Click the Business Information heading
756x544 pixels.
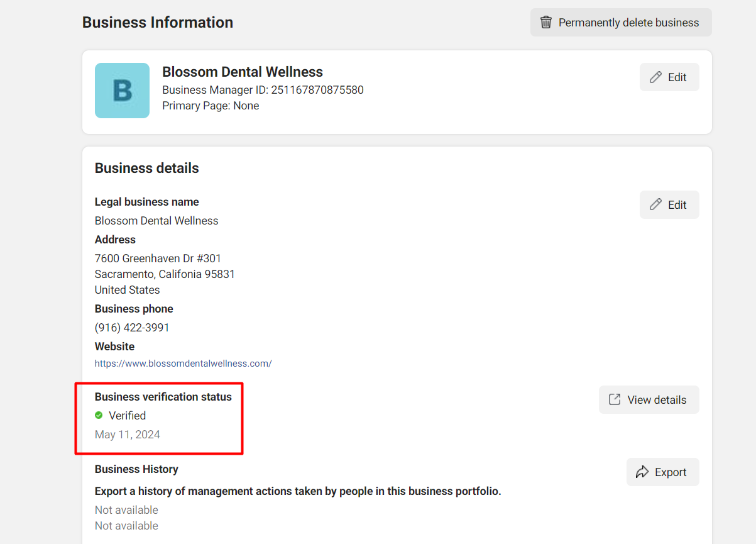[158, 23]
